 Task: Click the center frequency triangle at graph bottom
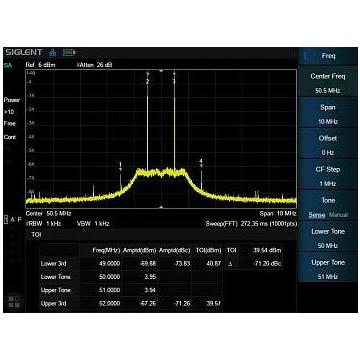tap(161, 207)
